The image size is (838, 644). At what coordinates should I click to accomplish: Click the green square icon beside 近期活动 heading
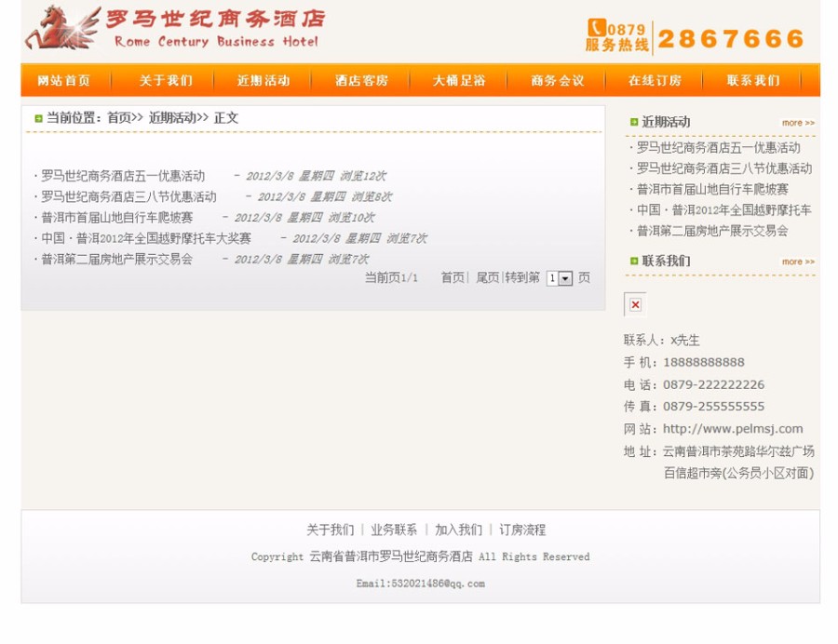coord(635,122)
